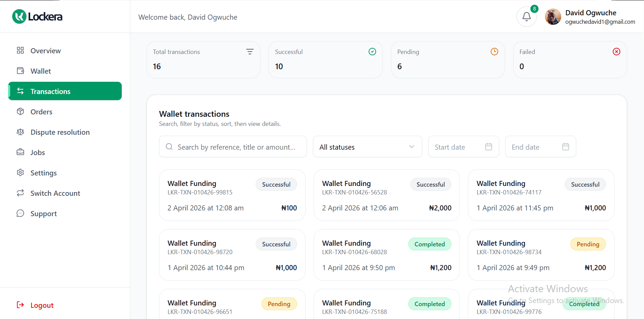Select the Settings gear icon
The image size is (644, 319).
coord(20,172)
